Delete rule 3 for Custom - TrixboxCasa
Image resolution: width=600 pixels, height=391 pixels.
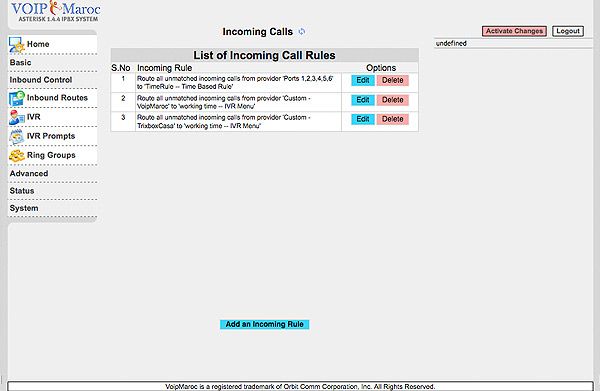(393, 119)
